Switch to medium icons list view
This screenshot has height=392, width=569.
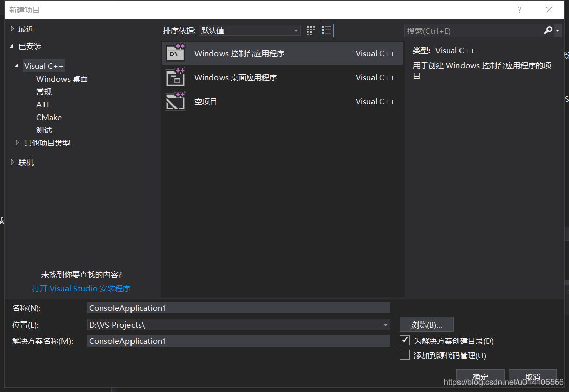click(x=326, y=31)
